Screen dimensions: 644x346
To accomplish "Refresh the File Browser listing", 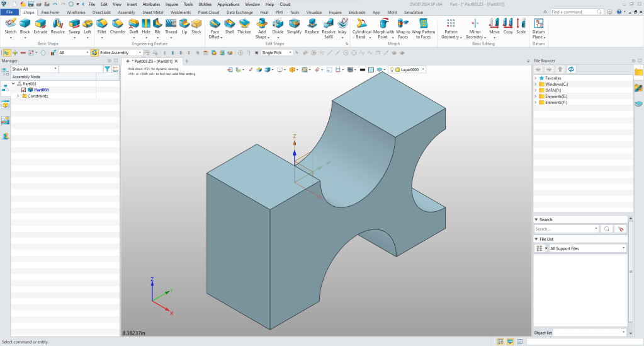I will coord(571,69).
